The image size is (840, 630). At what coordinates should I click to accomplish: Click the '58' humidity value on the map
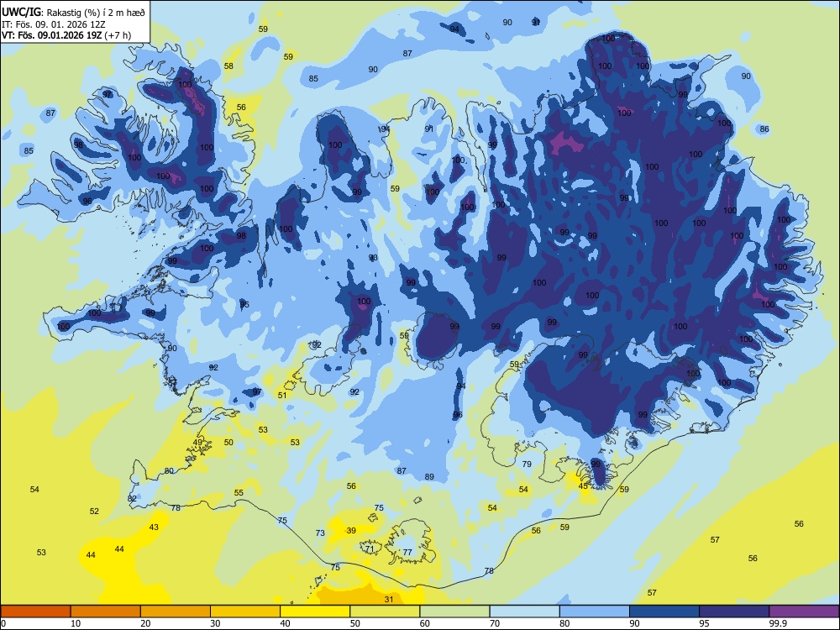228,66
